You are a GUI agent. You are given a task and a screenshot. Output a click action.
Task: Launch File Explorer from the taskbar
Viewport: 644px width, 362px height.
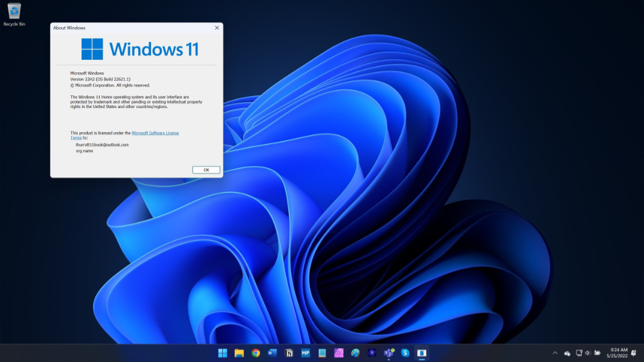point(239,353)
